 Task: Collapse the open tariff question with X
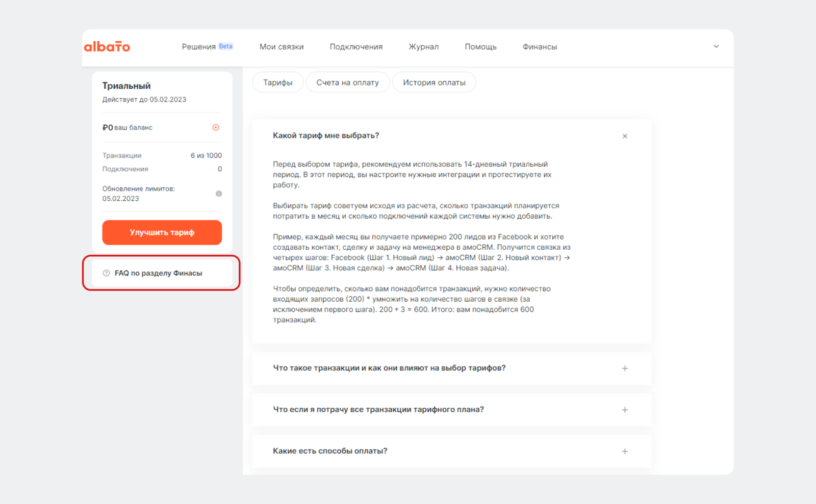[x=625, y=136]
